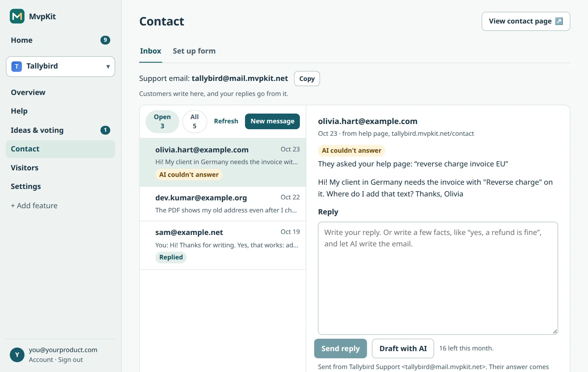Click the MvpKit brand name

[x=42, y=17]
